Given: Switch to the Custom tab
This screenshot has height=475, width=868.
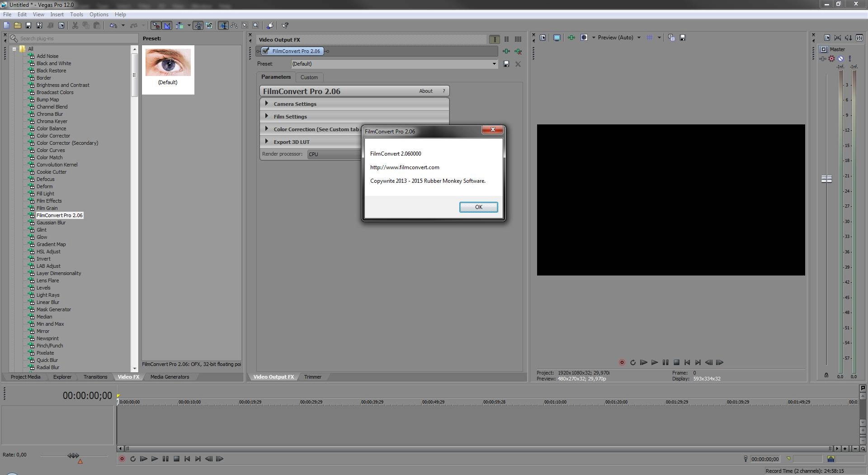Looking at the screenshot, I should point(309,77).
